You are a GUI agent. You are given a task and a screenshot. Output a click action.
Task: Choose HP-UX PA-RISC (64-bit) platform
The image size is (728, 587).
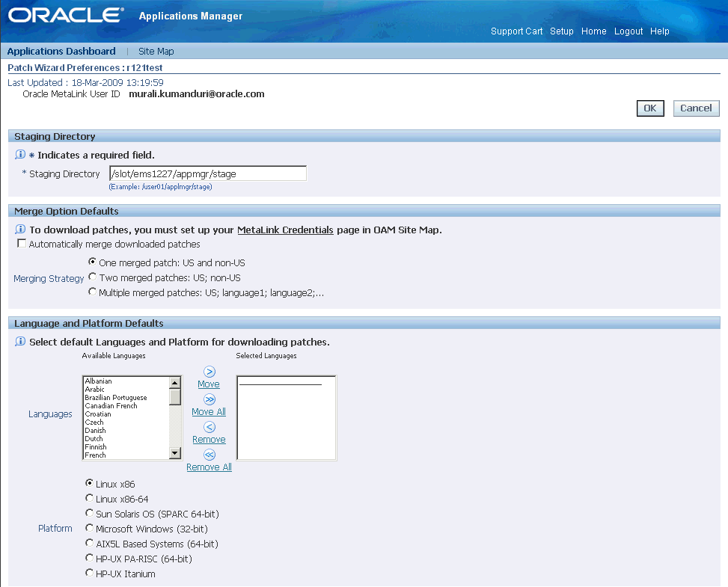coord(89,558)
